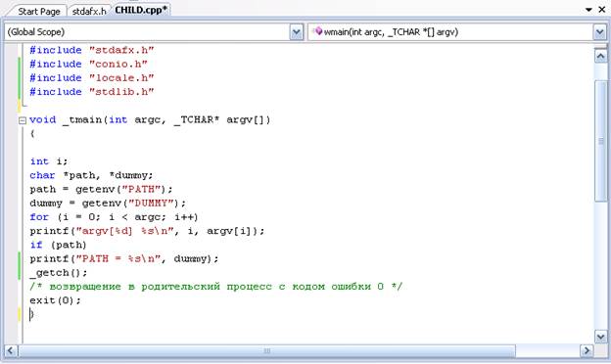
Task: Close the CHILD.cpp document with X
Action: coord(601,10)
